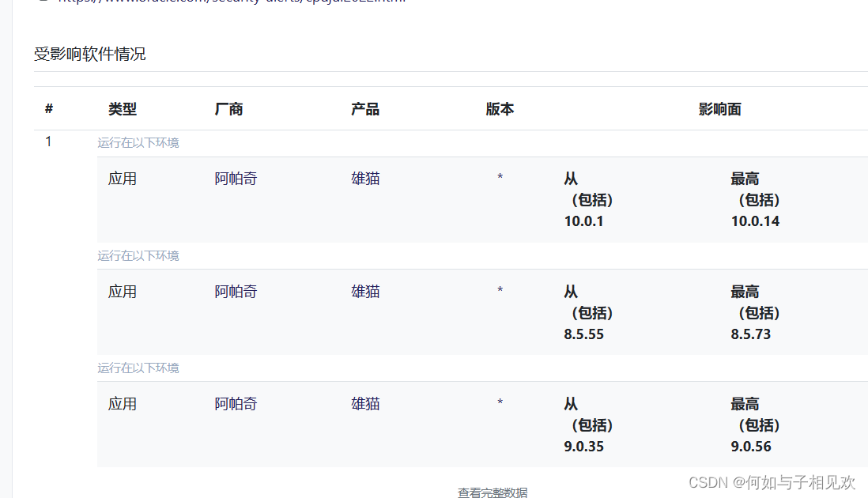Select 雄猫 in the 9.0.35 row
This screenshot has height=498, width=868.
(x=365, y=404)
